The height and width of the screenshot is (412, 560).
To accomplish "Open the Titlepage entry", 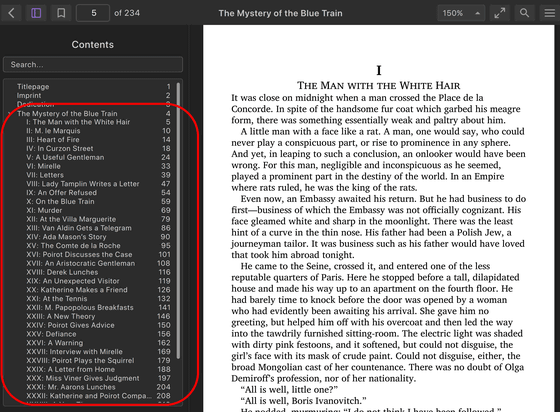I will tap(94, 86).
